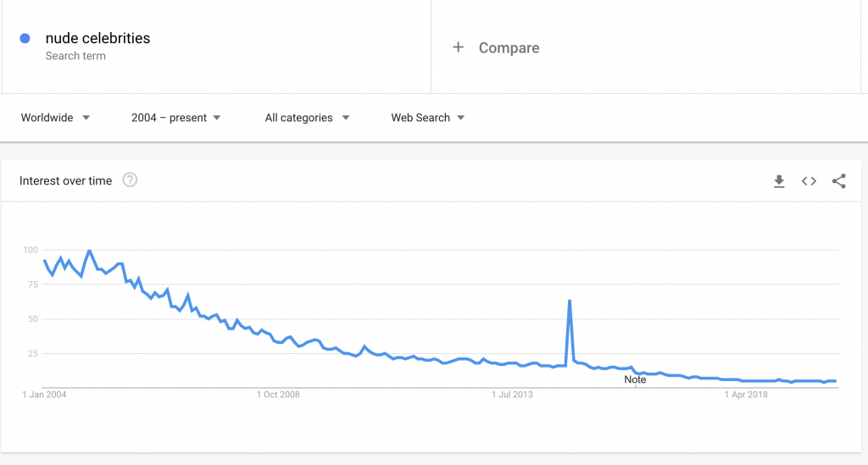Screen dimensions: 868x465
Task: Share the interest over time chart
Action: [838, 180]
